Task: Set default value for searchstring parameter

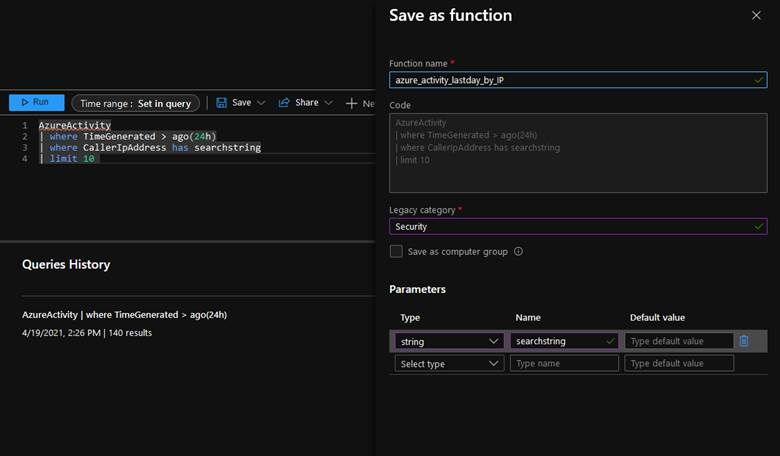Action: 679,341
